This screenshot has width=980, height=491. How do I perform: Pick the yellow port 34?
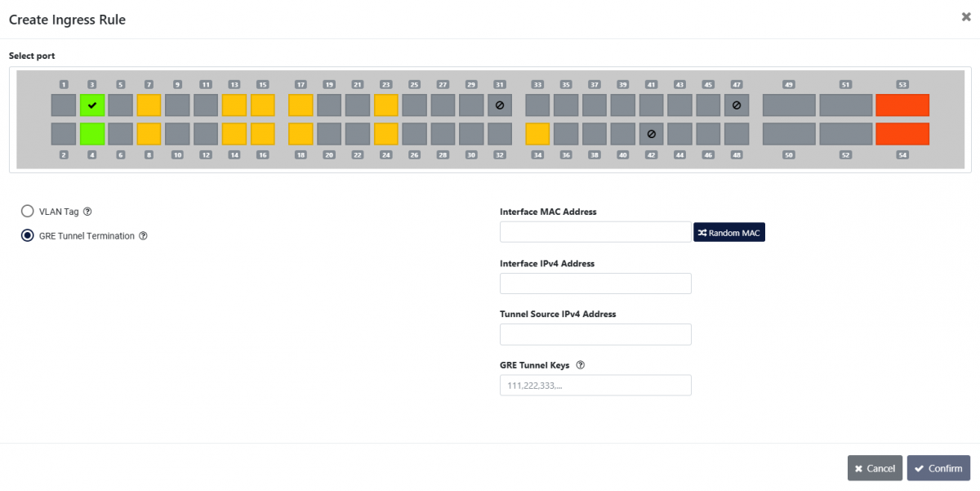point(537,134)
